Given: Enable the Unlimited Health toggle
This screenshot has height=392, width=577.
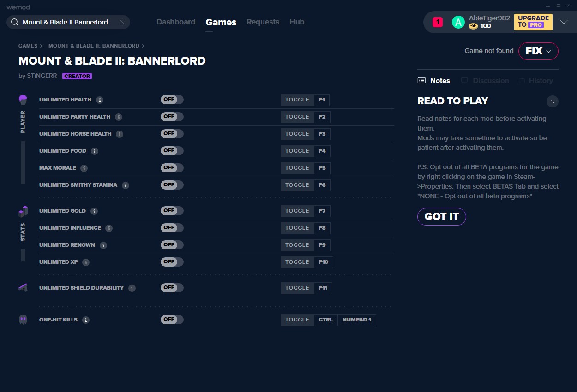Looking at the screenshot, I should [172, 100].
